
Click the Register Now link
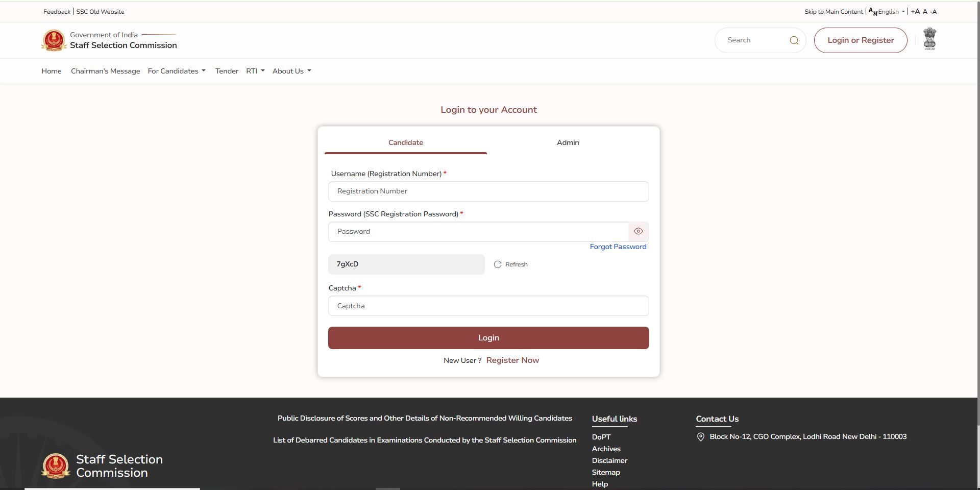click(x=512, y=360)
